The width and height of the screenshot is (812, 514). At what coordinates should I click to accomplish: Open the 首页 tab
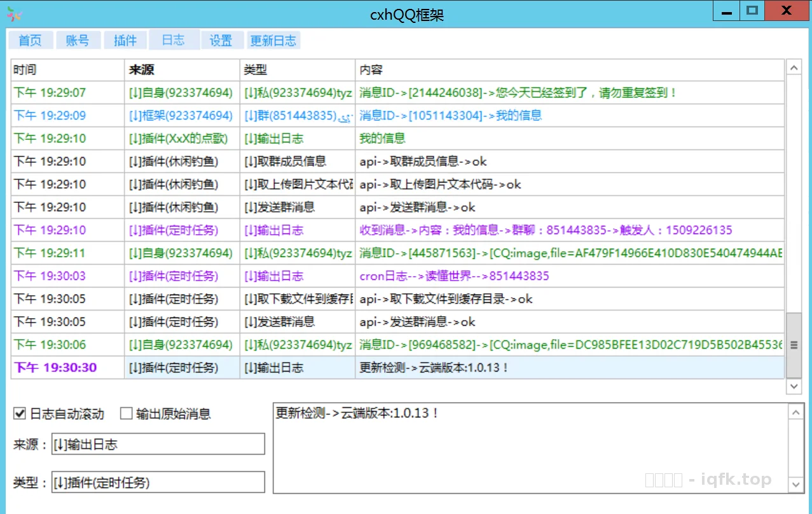pyautogui.click(x=30, y=39)
